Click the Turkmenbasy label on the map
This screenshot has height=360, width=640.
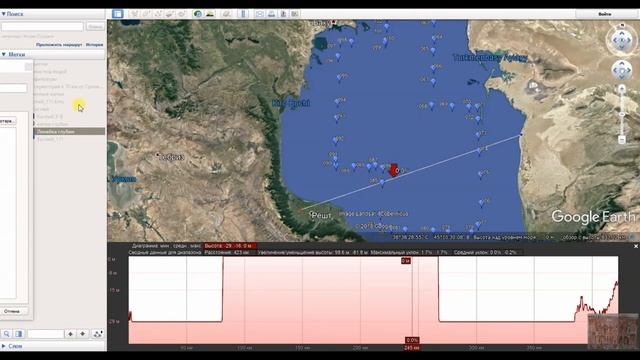pos(490,58)
